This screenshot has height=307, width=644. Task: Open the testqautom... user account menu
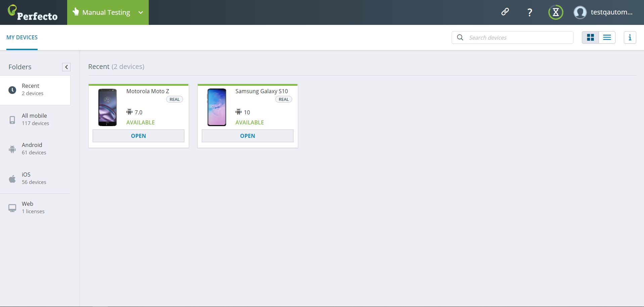(x=611, y=12)
